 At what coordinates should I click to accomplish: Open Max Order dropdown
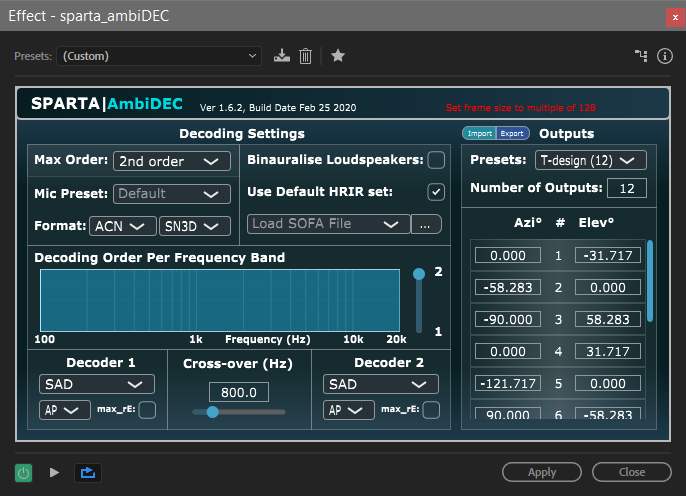[172, 161]
